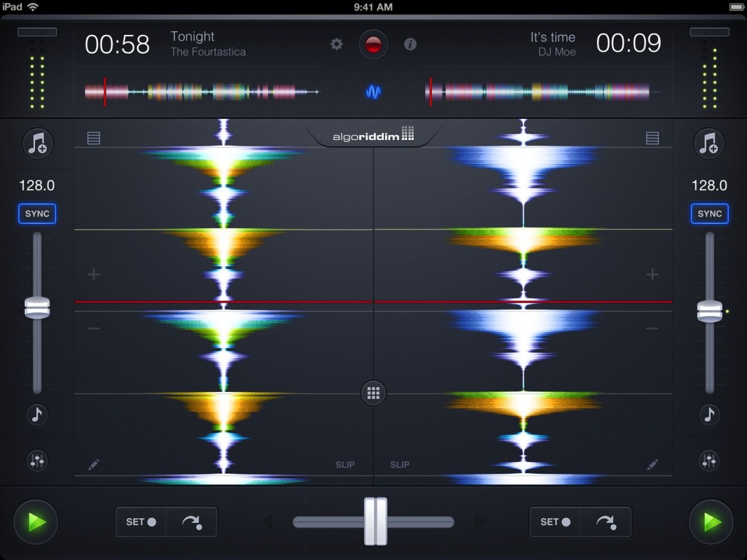This screenshot has width=747, height=560.
Task: Open the cue point editor with the pencil icon
Action: pyautogui.click(x=93, y=464)
